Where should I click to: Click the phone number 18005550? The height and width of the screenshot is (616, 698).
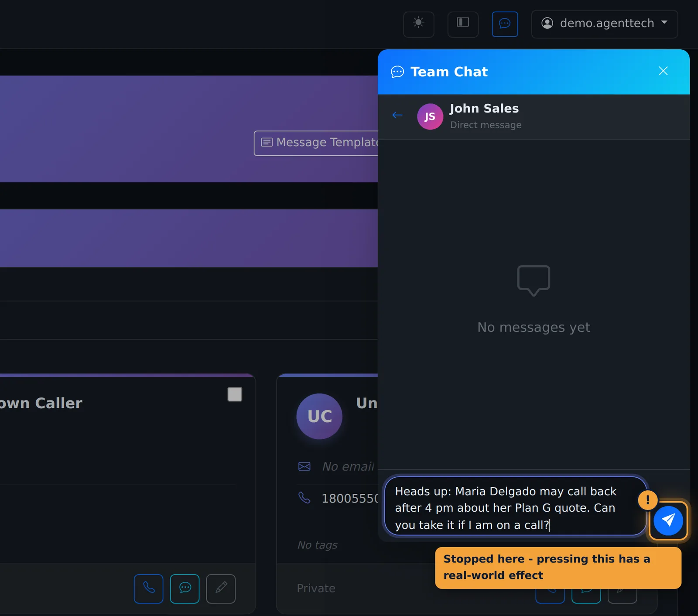350,498
